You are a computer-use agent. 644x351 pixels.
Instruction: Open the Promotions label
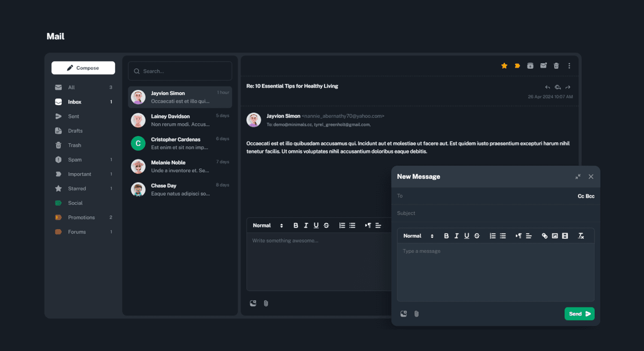tap(83, 218)
